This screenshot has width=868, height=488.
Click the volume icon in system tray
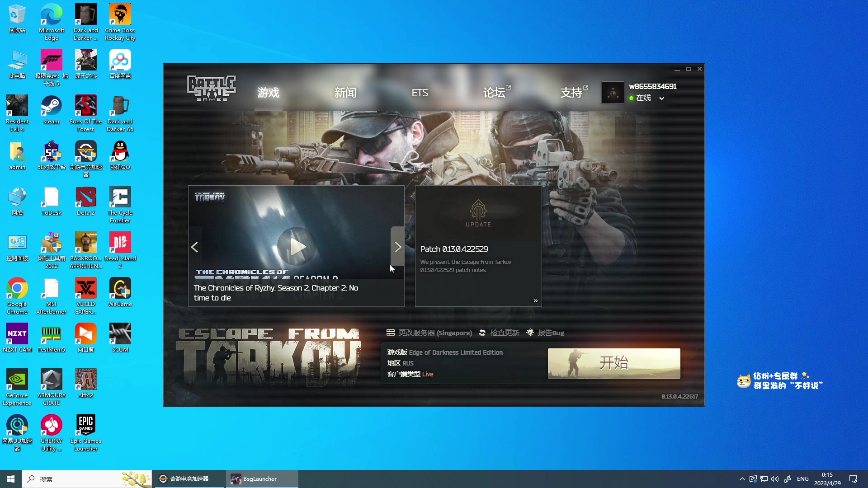775,479
